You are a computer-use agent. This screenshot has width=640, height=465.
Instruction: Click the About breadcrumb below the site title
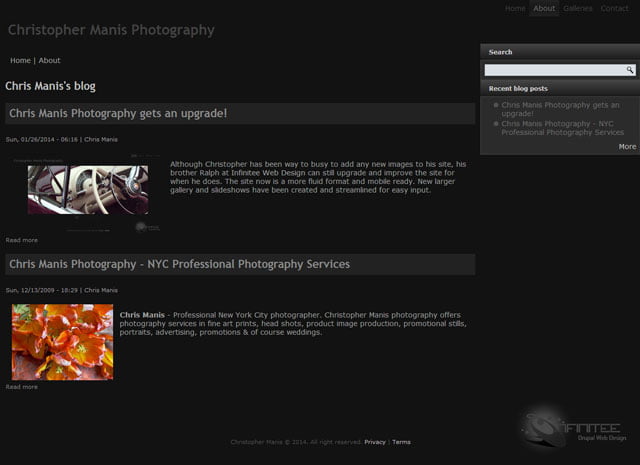coord(49,61)
